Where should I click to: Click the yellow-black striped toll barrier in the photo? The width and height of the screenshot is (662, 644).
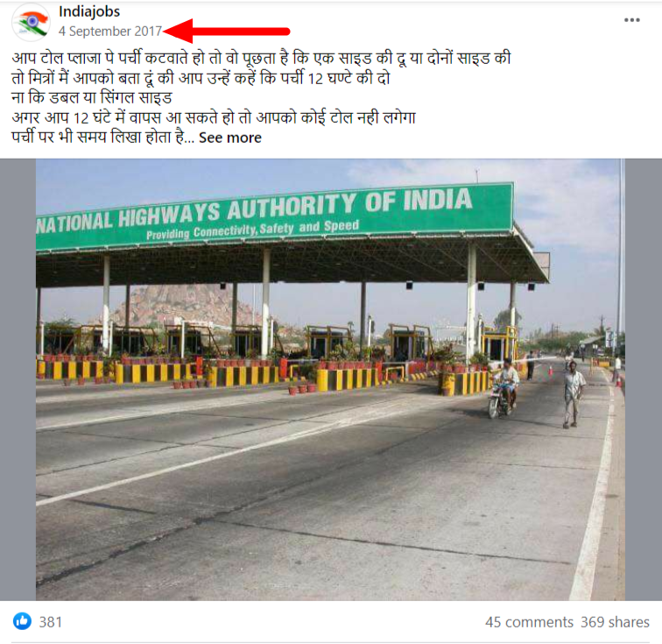[346, 379]
